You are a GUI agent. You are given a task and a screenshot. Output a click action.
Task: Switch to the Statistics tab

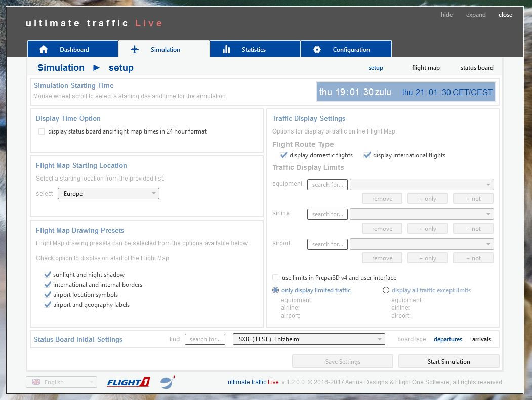(255, 49)
